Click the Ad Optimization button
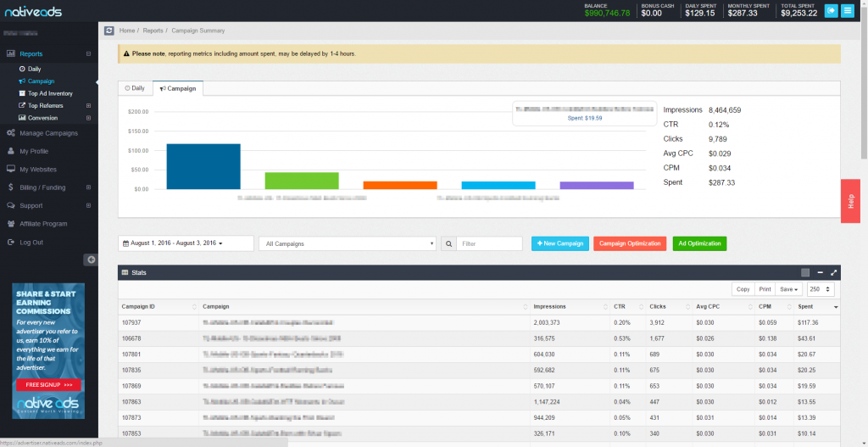The height and width of the screenshot is (447, 868). pyautogui.click(x=699, y=243)
